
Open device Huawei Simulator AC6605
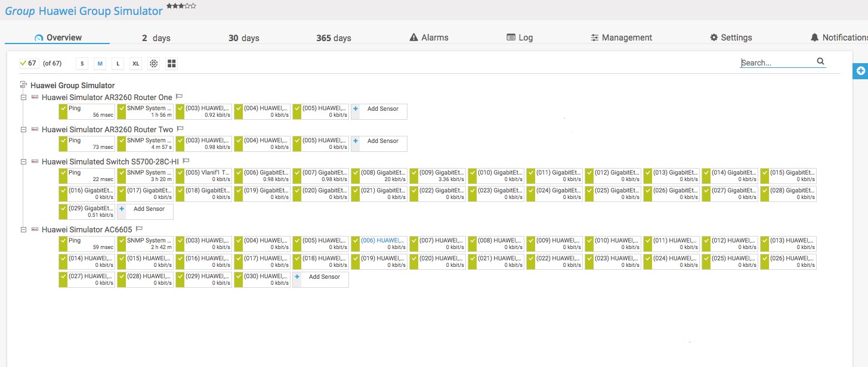point(87,229)
